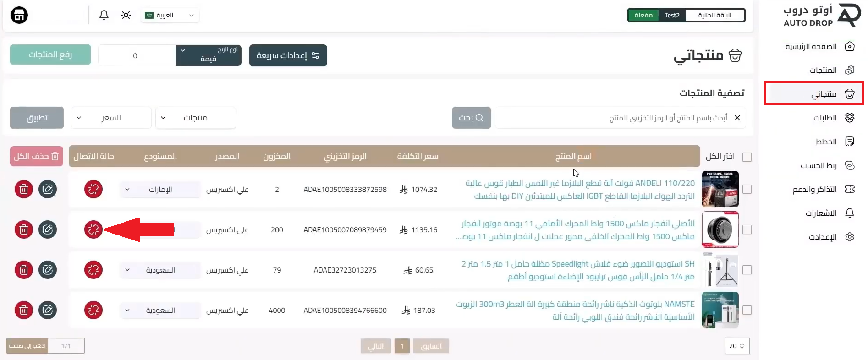The height and width of the screenshot is (360, 868).
Task: Edit the 1500 watt motor product
Action: pyautogui.click(x=48, y=229)
